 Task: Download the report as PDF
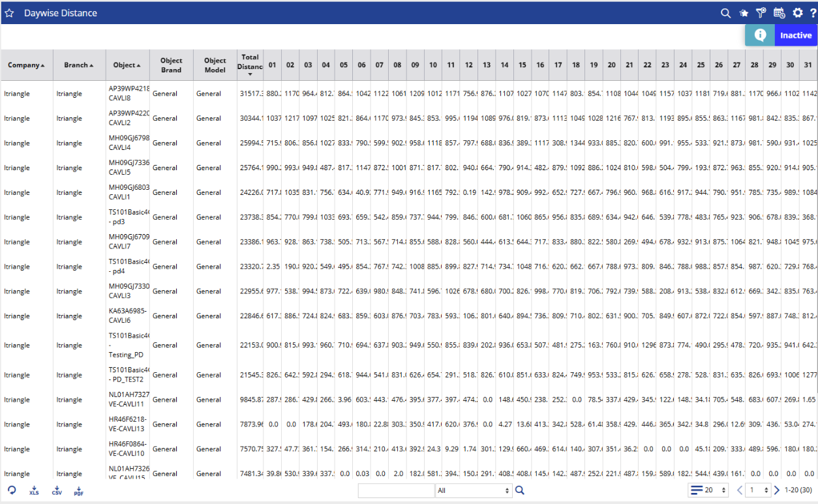click(78, 491)
